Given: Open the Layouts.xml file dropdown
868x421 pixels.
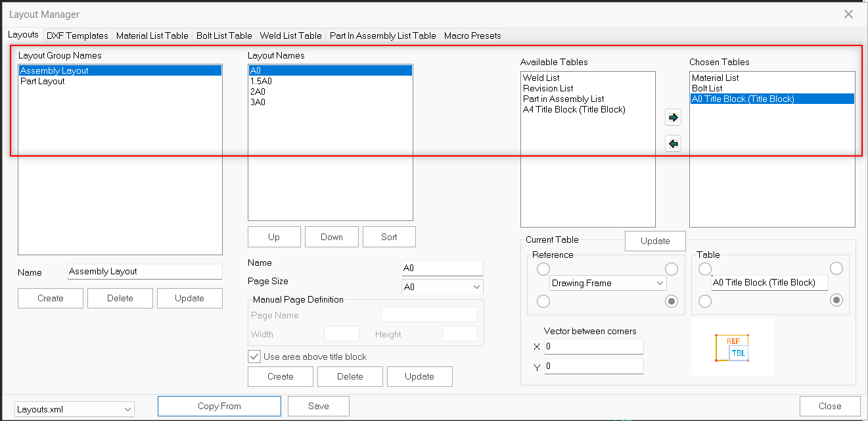Looking at the screenshot, I should [x=74, y=409].
